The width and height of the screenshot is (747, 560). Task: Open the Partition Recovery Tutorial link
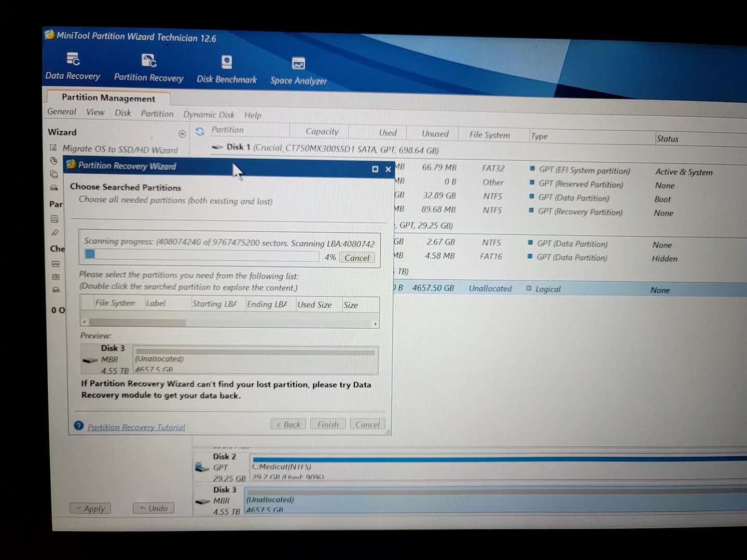[x=136, y=427]
